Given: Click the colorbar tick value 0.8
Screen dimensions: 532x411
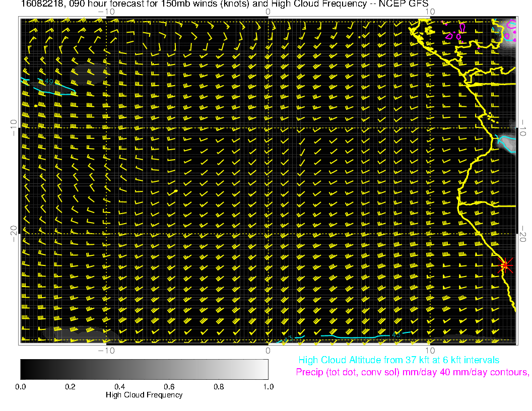Looking at the screenshot, I should pos(219,387).
